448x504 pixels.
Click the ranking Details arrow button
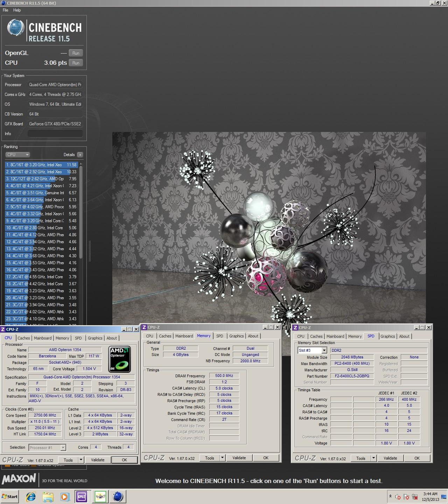(x=80, y=155)
